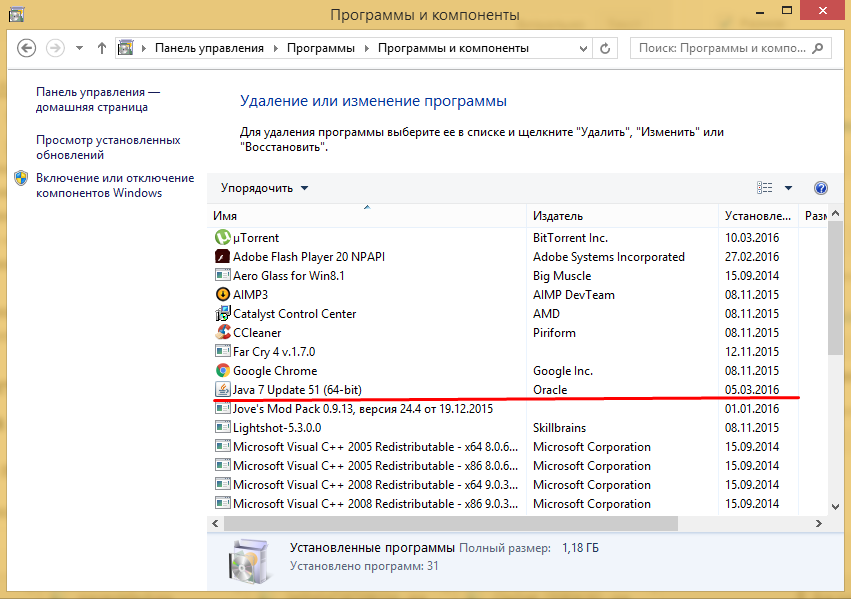Click the AIMP3 icon in list

[x=223, y=295]
